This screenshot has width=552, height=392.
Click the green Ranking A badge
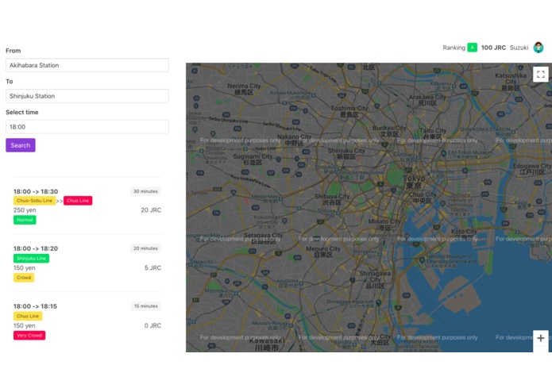click(x=472, y=48)
